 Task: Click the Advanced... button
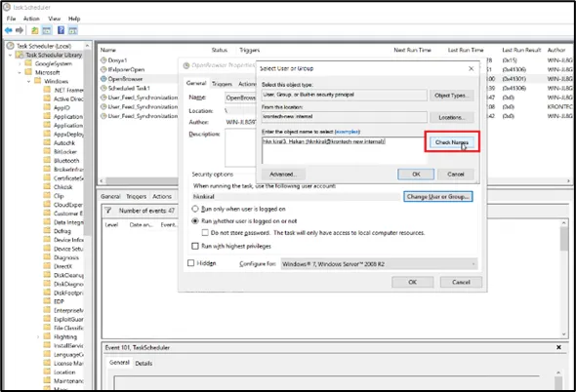pos(283,174)
